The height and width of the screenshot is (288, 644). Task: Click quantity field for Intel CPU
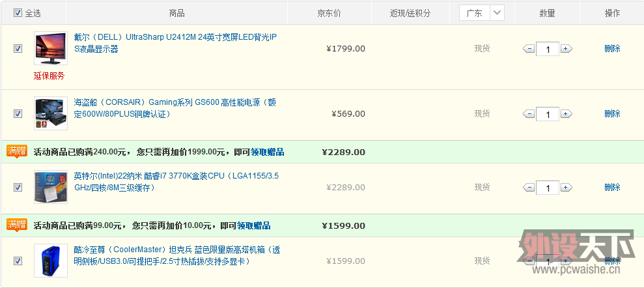548,188
